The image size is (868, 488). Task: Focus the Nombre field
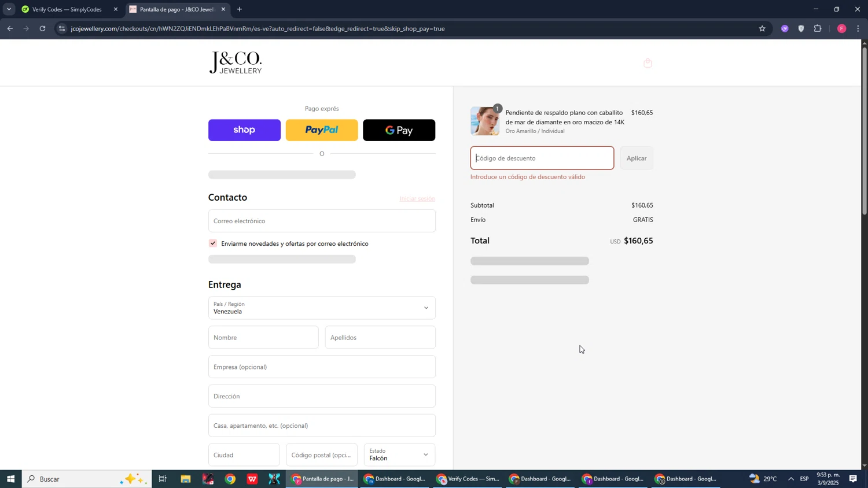(x=263, y=338)
